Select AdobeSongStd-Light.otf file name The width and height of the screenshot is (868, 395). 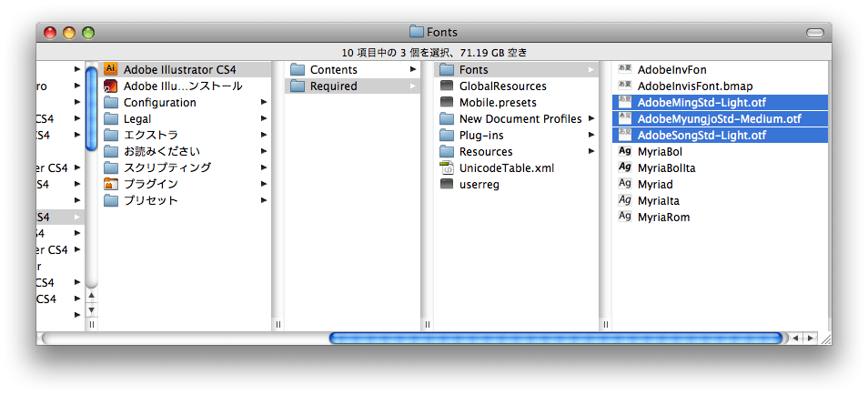coord(701,136)
